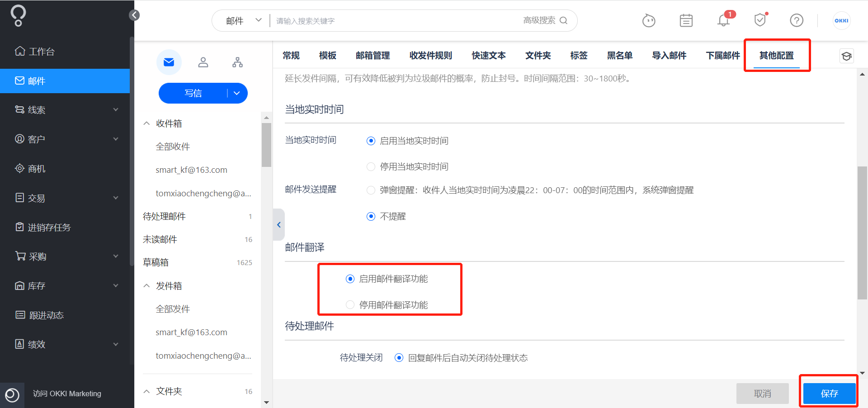Switch to the 常规 settings tab
868x408 pixels.
point(291,55)
